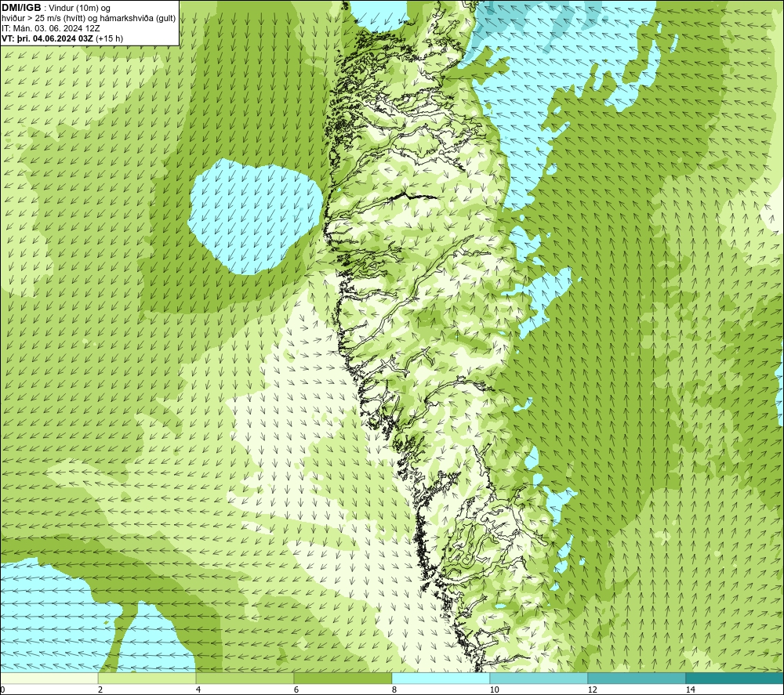Click the legend label '0'
The height and width of the screenshot is (695, 784).
[2, 690]
